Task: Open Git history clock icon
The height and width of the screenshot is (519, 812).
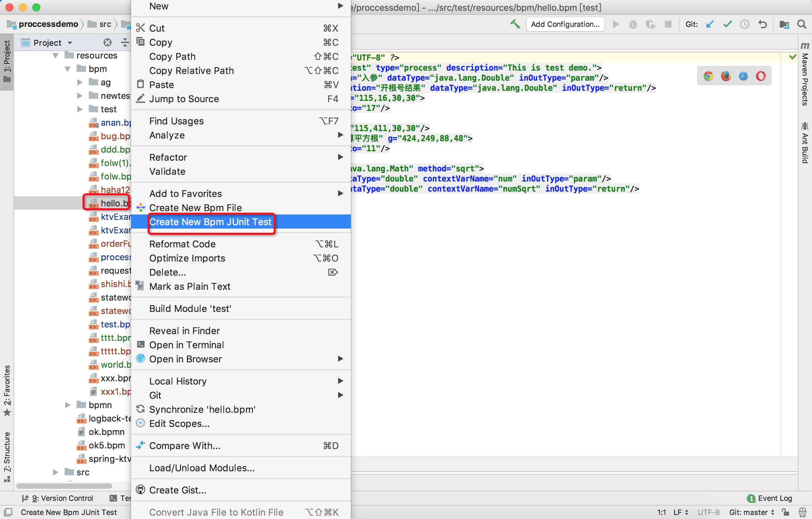Action: [x=745, y=24]
